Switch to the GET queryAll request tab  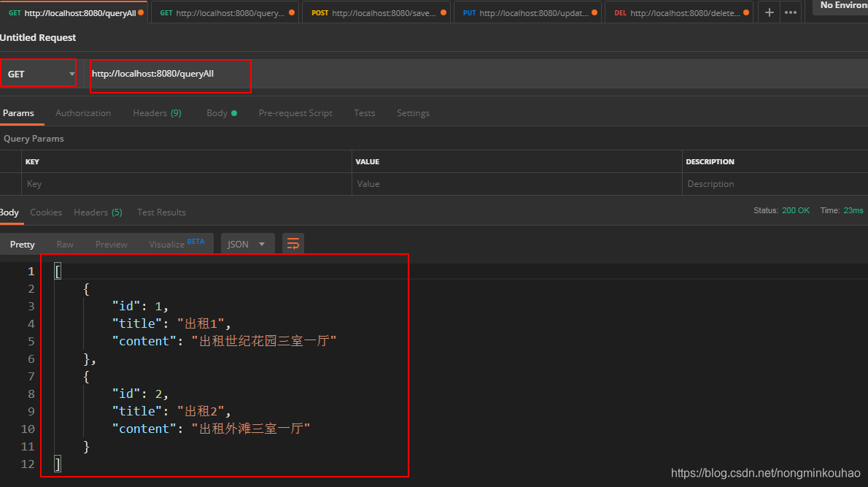[x=73, y=12]
